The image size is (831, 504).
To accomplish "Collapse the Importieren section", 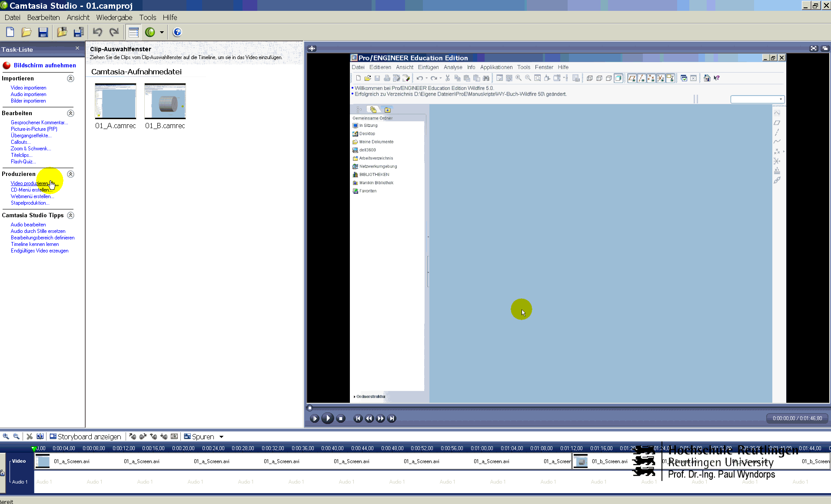I will 70,78.
